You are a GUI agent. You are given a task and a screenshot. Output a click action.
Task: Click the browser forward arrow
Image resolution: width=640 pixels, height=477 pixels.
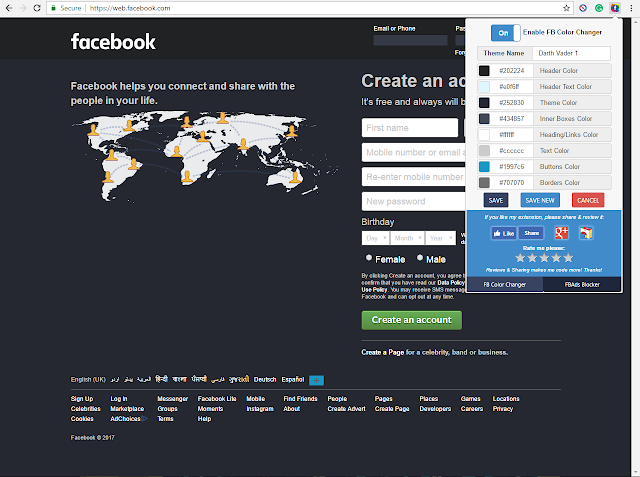tap(23, 8)
